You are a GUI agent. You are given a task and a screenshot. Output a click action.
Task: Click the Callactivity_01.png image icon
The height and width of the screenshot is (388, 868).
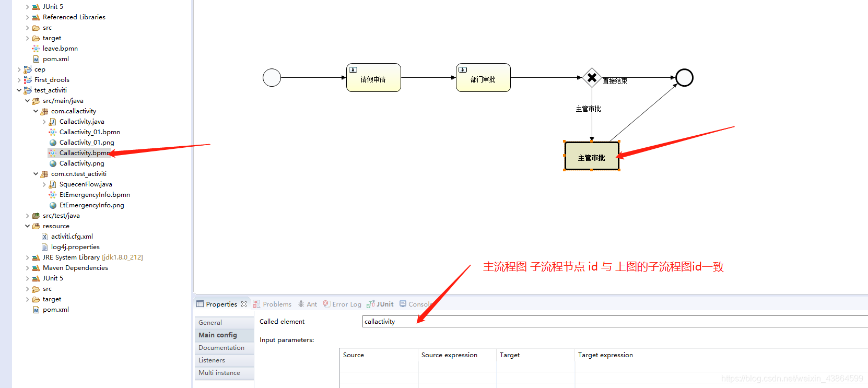pos(53,143)
